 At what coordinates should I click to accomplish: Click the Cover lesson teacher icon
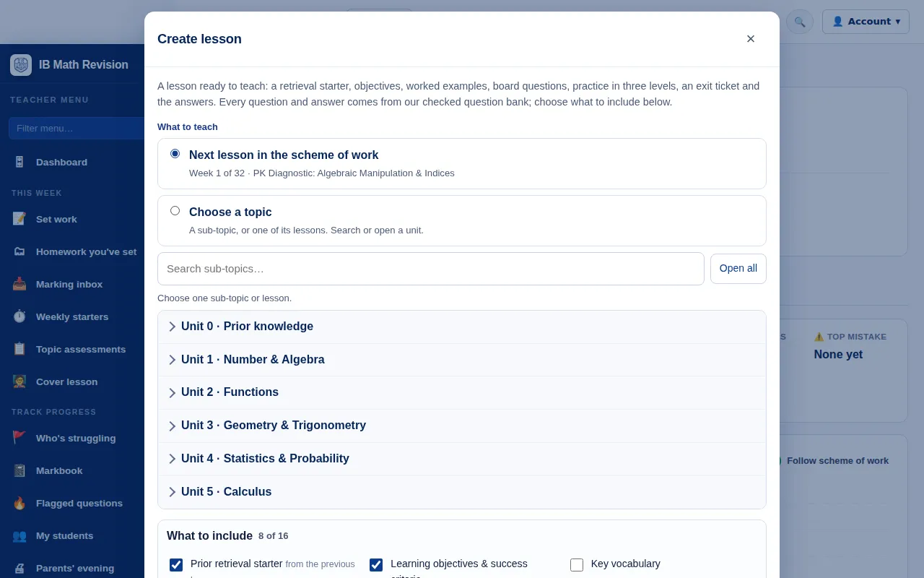(19, 381)
